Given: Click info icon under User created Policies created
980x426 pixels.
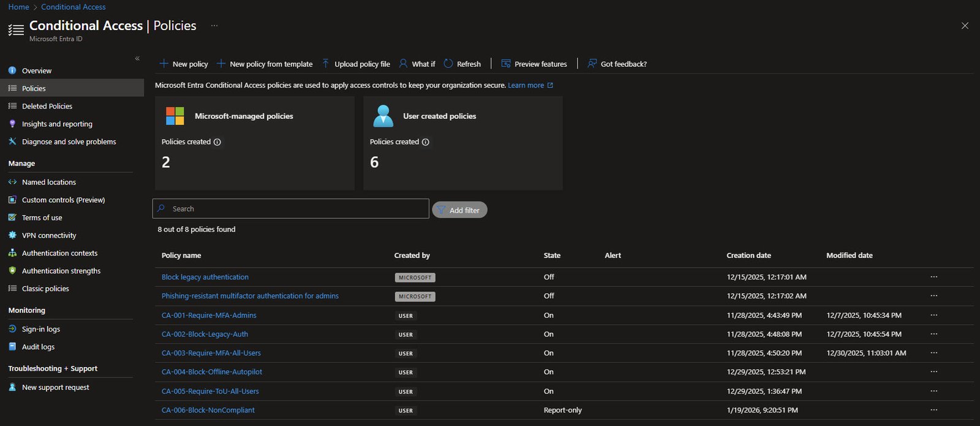Looking at the screenshot, I should 426,142.
